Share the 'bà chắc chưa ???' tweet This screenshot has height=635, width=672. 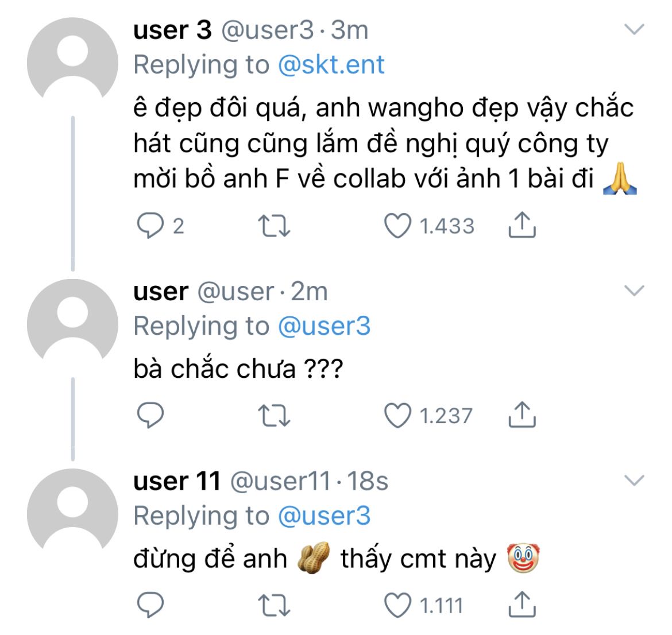[x=522, y=415]
